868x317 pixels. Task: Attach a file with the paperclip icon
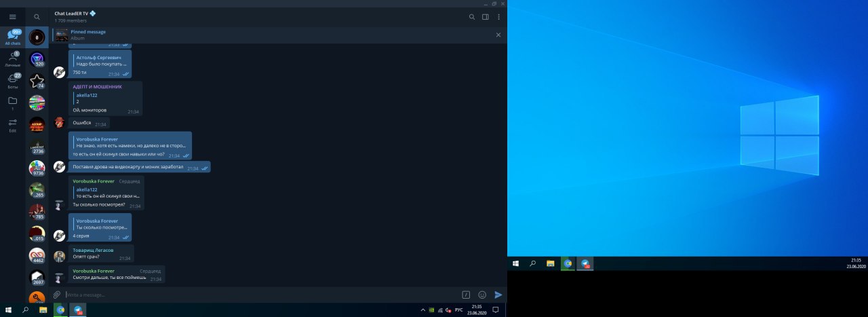(x=57, y=295)
